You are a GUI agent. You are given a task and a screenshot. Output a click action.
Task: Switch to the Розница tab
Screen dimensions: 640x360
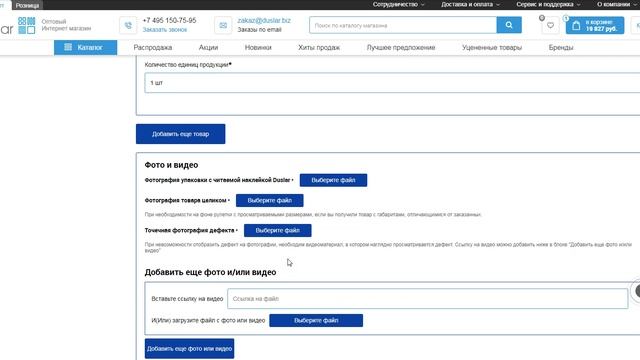(x=27, y=5)
